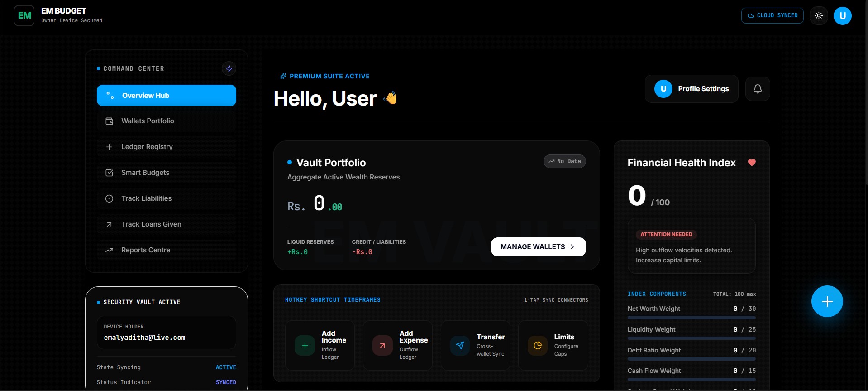Viewport: 868px width, 391px height.
Task: Click the chevron inside Manage Wallets
Action: [x=572, y=247]
